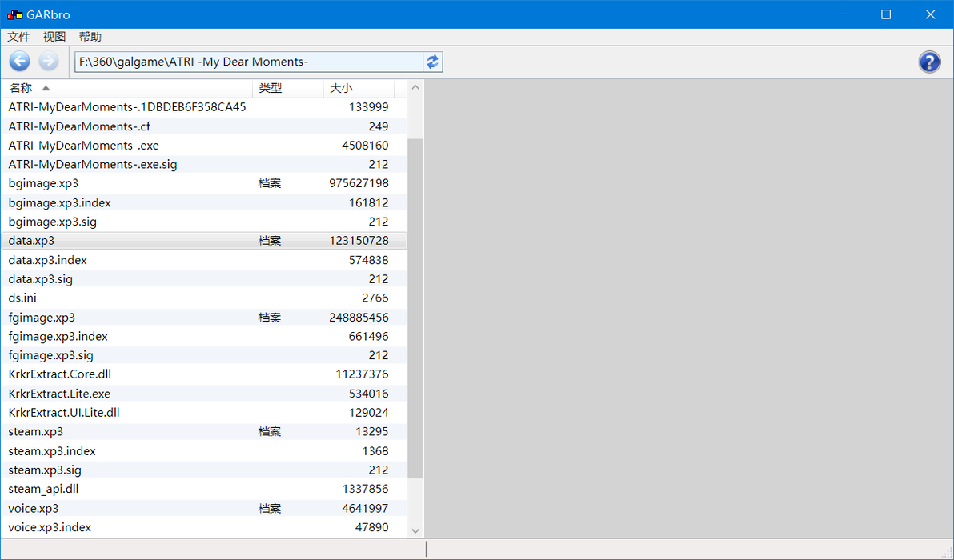Click the scroll up arrow of file list
This screenshot has height=560, width=954.
[415, 87]
